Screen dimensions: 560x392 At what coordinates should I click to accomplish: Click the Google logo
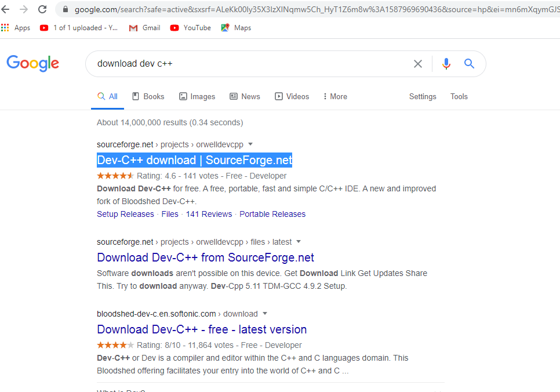33,64
